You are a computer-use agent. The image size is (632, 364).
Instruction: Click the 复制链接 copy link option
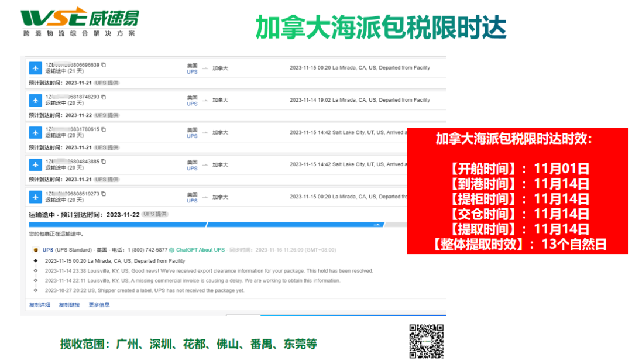pos(69,305)
